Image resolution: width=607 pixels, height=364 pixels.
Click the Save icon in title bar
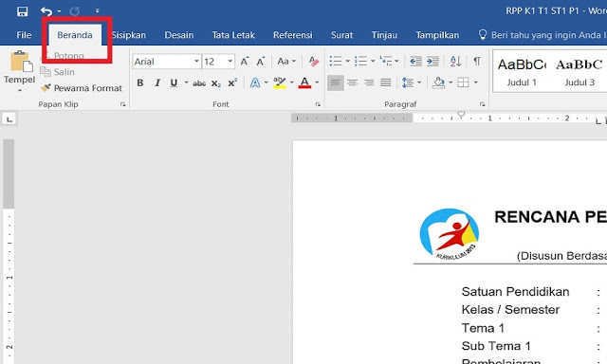(23, 11)
